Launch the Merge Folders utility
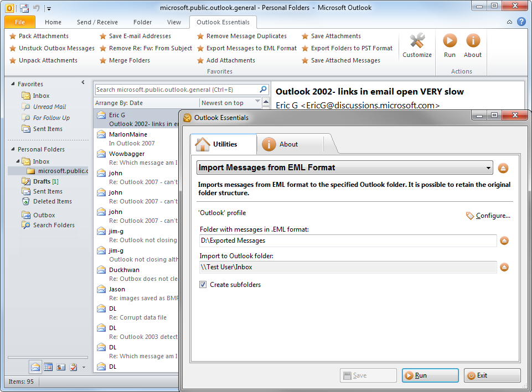The width and height of the screenshot is (532, 392). pos(125,60)
